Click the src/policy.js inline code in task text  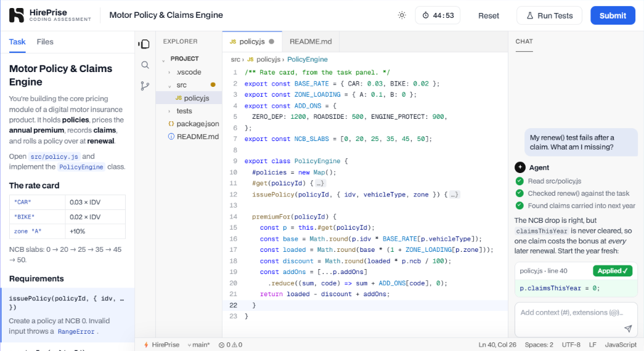point(54,156)
